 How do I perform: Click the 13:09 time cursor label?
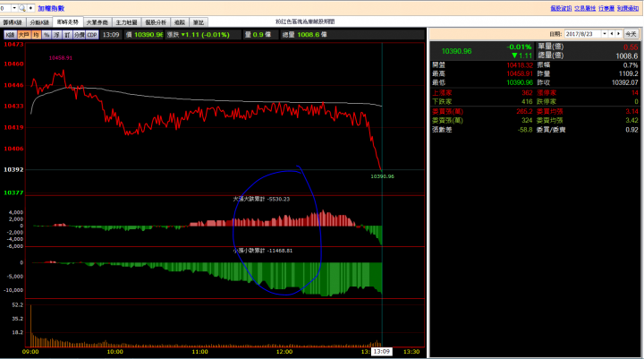pyautogui.click(x=382, y=352)
